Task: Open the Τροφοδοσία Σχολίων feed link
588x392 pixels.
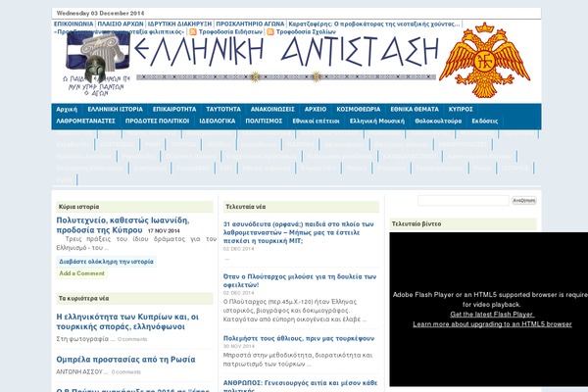Action: (x=306, y=32)
